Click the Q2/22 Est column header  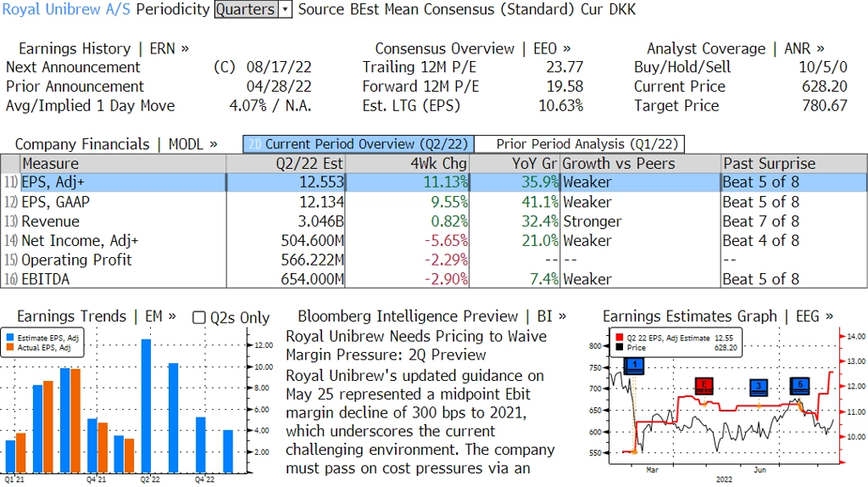click(286, 164)
